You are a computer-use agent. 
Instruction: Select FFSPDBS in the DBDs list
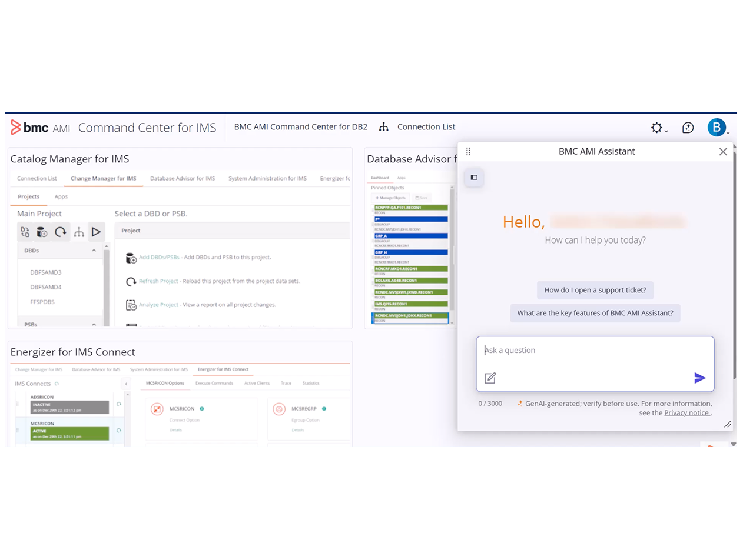pos(42,302)
